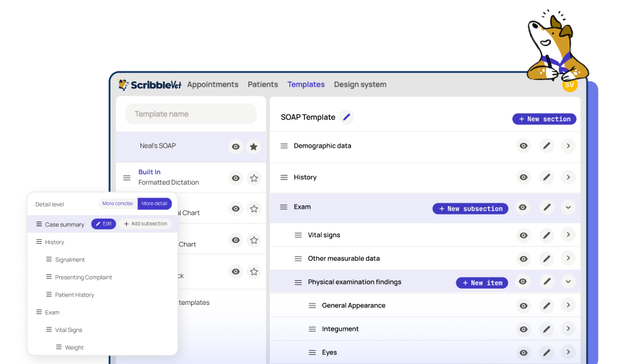Click the Built In label
This screenshot has width=628, height=364.
tap(150, 172)
